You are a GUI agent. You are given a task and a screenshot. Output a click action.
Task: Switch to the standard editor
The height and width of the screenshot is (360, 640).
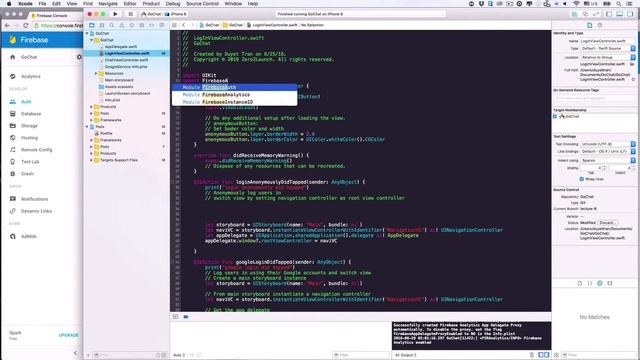574,14
